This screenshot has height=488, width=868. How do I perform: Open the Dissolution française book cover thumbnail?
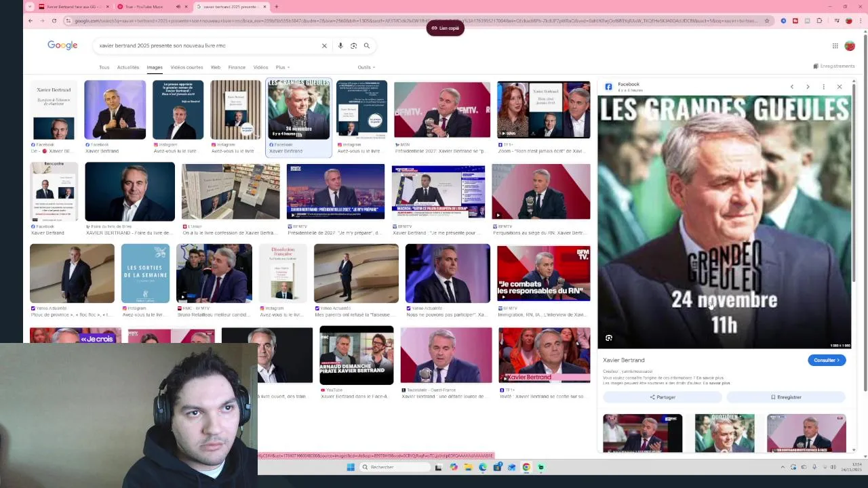(283, 273)
